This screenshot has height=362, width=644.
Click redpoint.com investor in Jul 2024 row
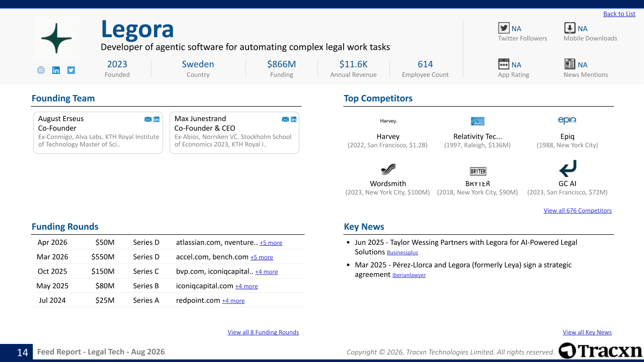[x=198, y=301]
